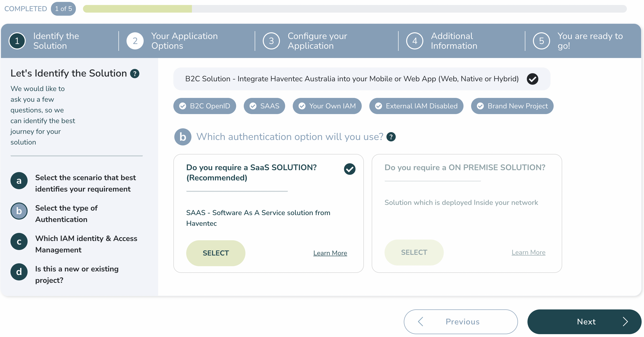Click right chevron on Next button
644x337 pixels.
coord(625,322)
